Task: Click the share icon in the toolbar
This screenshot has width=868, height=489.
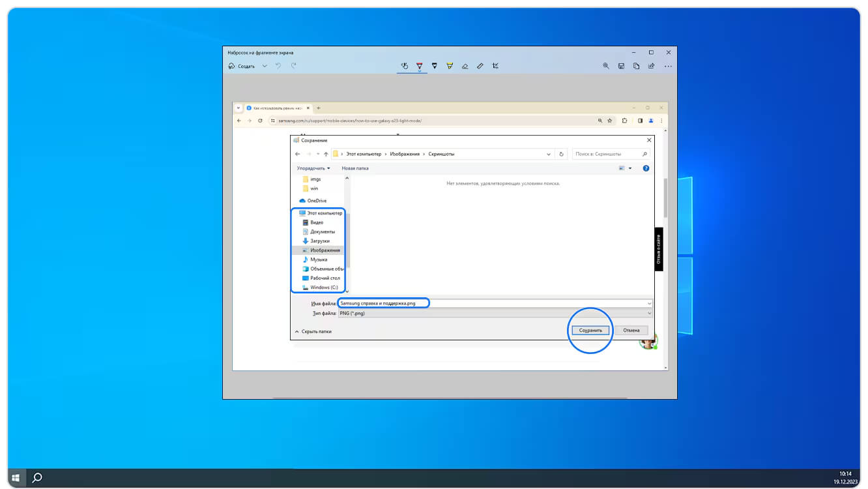Action: 652,66
